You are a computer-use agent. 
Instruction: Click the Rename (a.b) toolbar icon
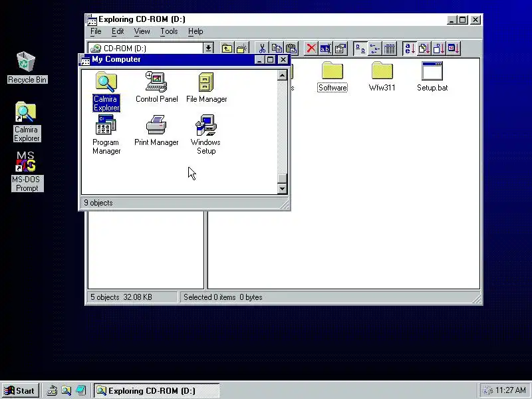326,49
